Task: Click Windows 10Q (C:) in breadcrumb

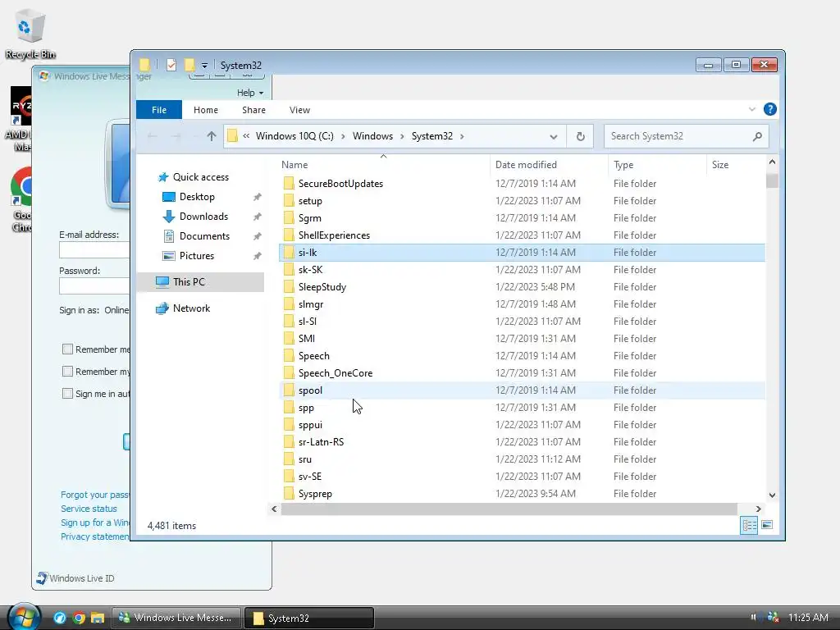Action: (x=294, y=136)
